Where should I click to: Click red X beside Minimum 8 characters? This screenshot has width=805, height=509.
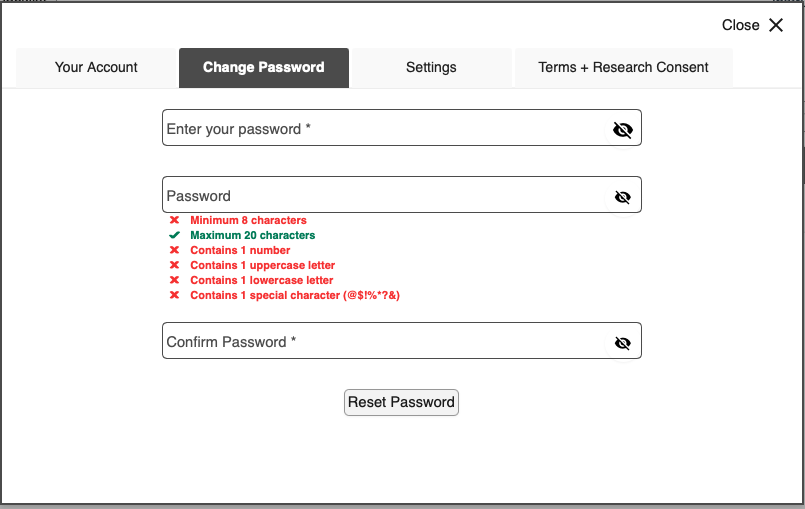[175, 220]
